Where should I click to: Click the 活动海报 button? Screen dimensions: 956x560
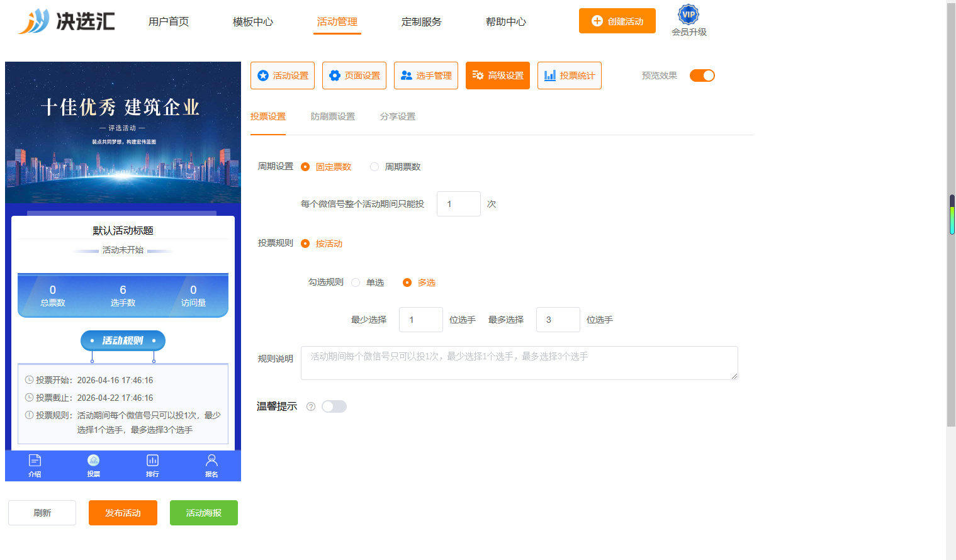click(204, 513)
